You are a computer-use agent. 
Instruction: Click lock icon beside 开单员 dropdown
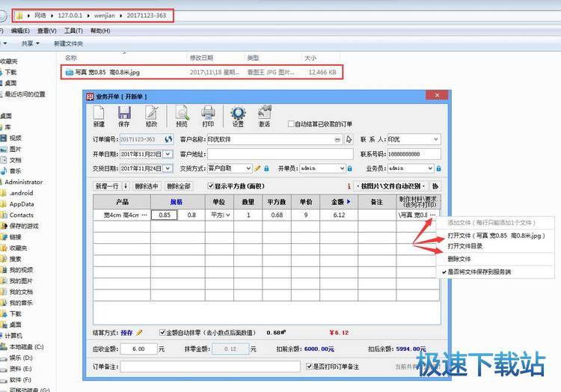(350, 168)
